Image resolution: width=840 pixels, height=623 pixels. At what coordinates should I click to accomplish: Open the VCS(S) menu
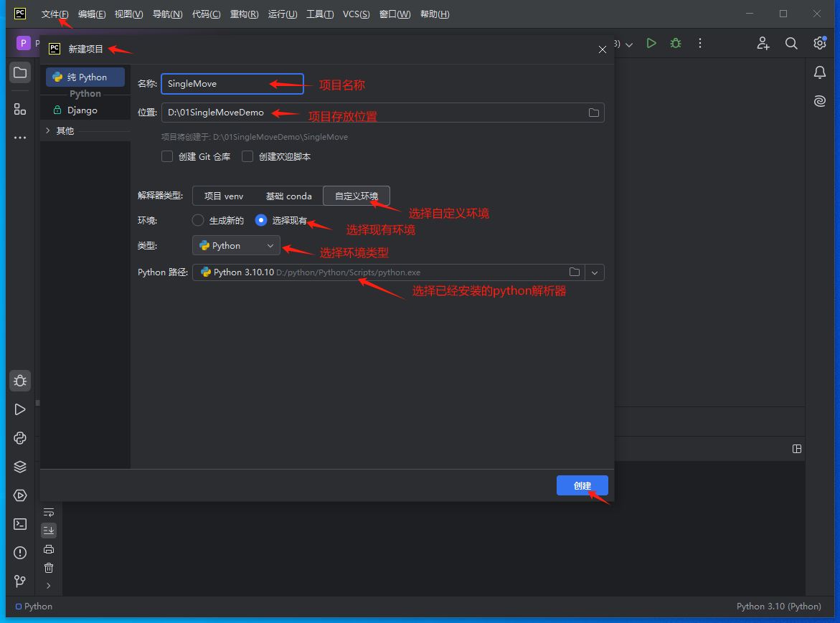coord(357,14)
